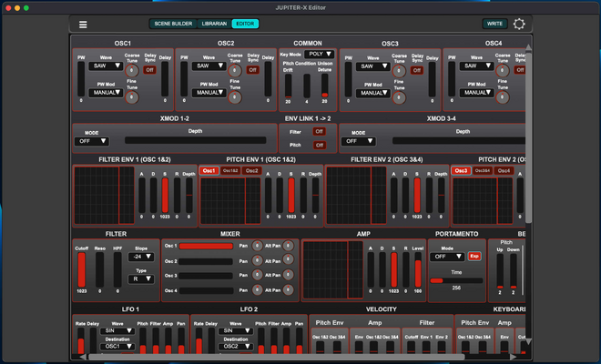Image resolution: width=601 pixels, height=364 pixels.
Task: Open the Portamento Mode OFF dropdown
Action: [x=447, y=257]
